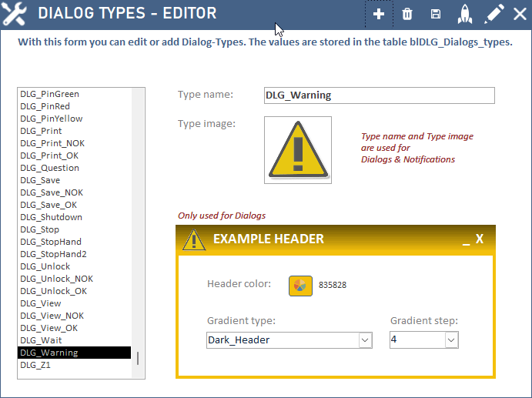
Task: Click the rocket icon in header
Action: pos(465,14)
